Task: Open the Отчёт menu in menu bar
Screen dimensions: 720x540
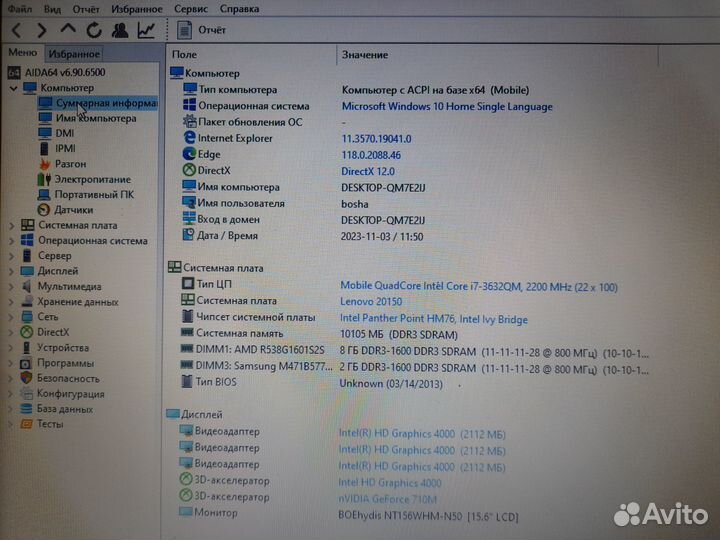Action: coord(85,9)
